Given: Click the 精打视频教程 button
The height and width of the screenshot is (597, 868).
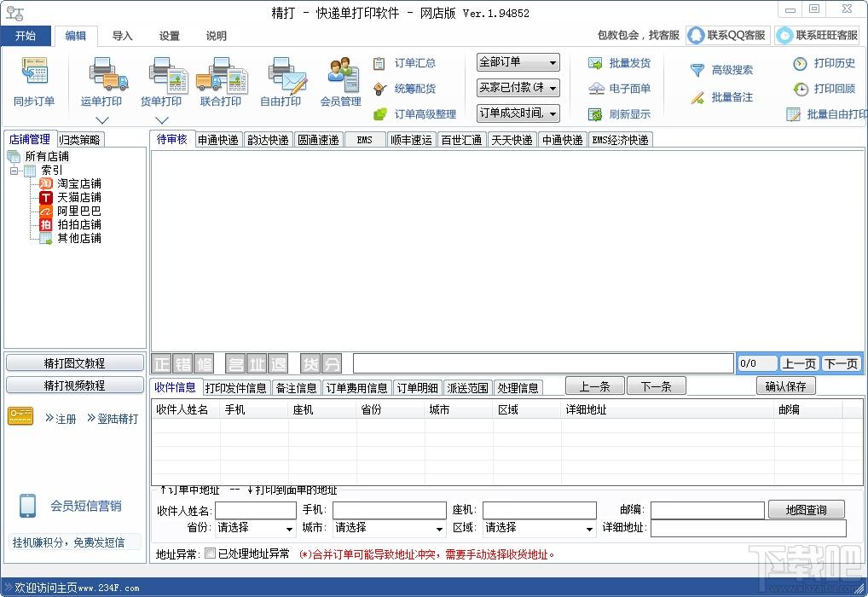Looking at the screenshot, I should click(75, 385).
